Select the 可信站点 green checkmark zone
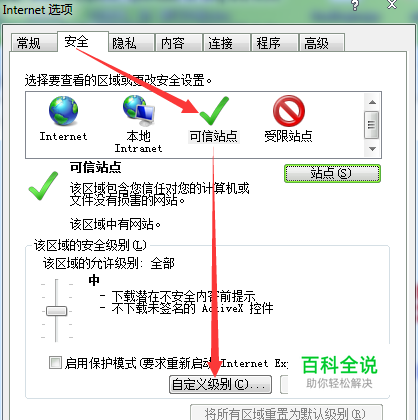The width and height of the screenshot is (418, 420). pyautogui.click(x=214, y=111)
